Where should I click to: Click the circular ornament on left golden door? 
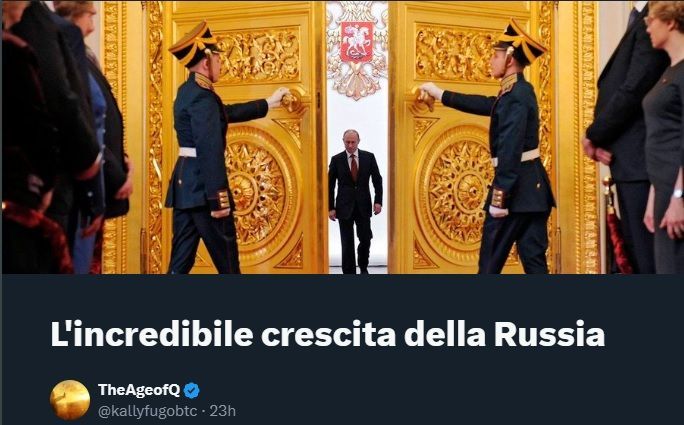pos(258,192)
